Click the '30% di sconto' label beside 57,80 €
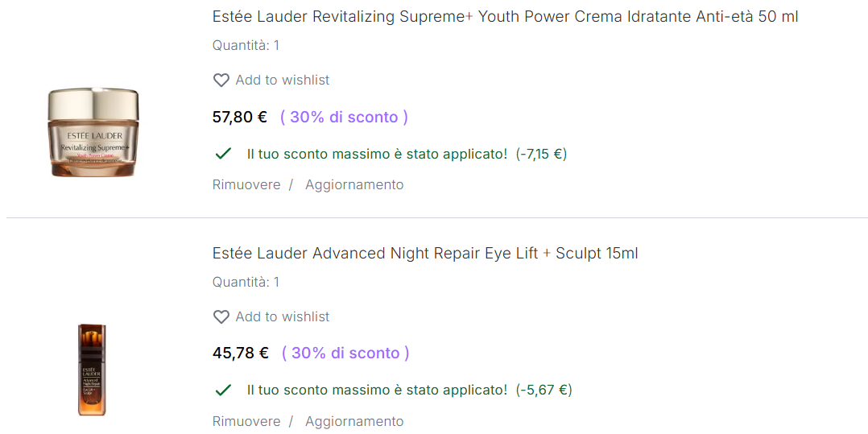This screenshot has width=868, height=434. coord(344,118)
